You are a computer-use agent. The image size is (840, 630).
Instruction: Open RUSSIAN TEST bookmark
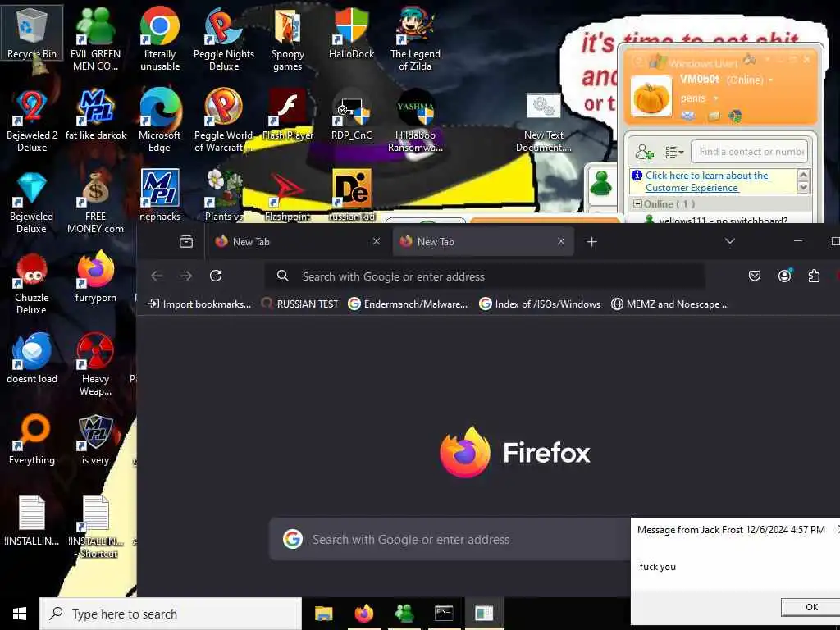pos(300,304)
